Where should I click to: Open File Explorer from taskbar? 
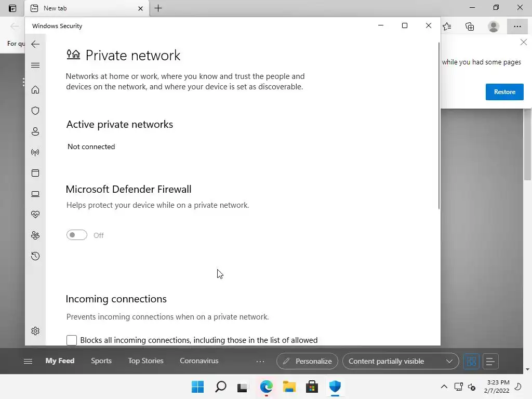(x=289, y=387)
